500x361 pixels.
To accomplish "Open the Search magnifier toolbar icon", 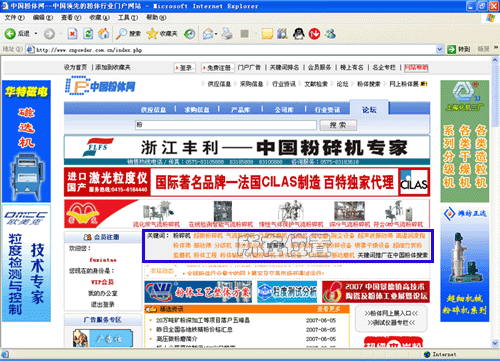I will click(121, 34).
